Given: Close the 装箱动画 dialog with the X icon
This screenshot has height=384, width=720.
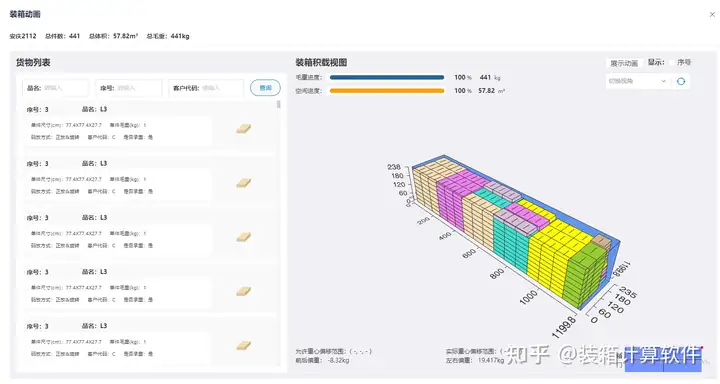Looking at the screenshot, I should click(712, 15).
